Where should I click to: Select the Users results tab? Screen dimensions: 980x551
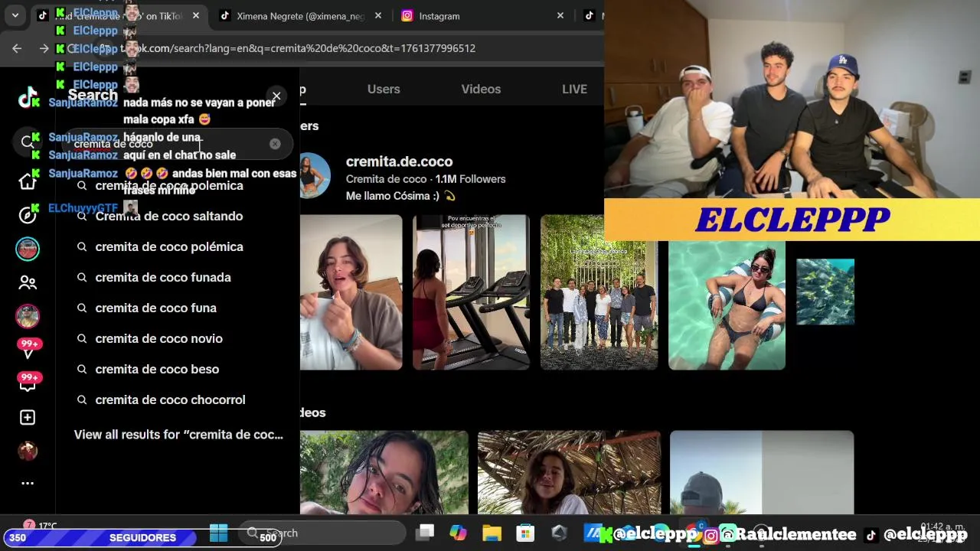(384, 89)
